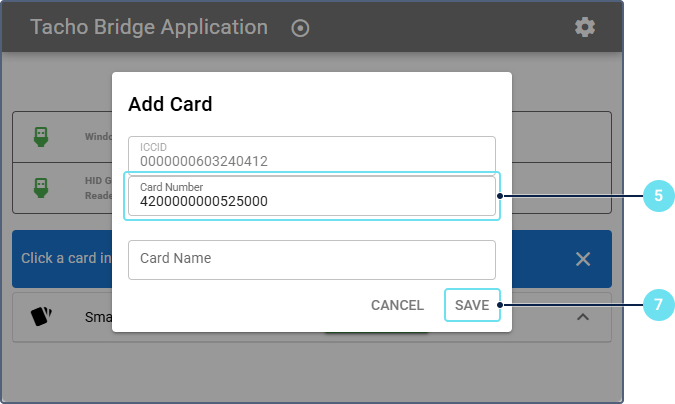Click callout marker number 7
The width and height of the screenshot is (675, 404).
[657, 305]
